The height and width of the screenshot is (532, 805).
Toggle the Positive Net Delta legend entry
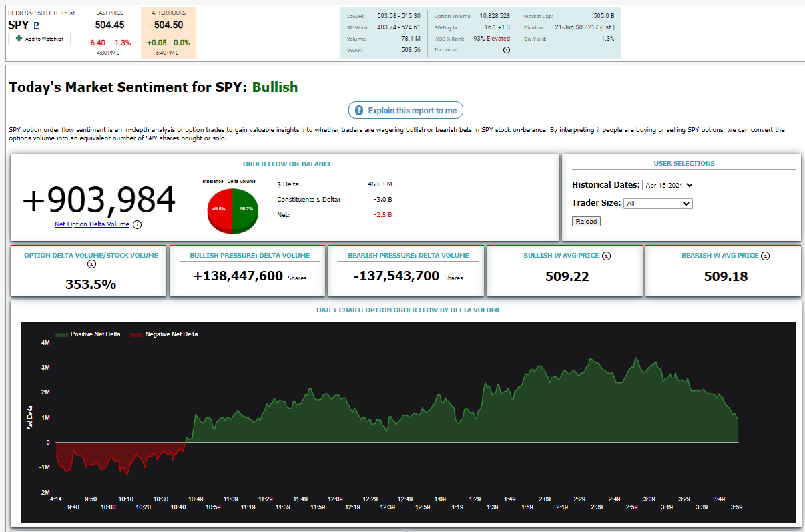(88, 334)
